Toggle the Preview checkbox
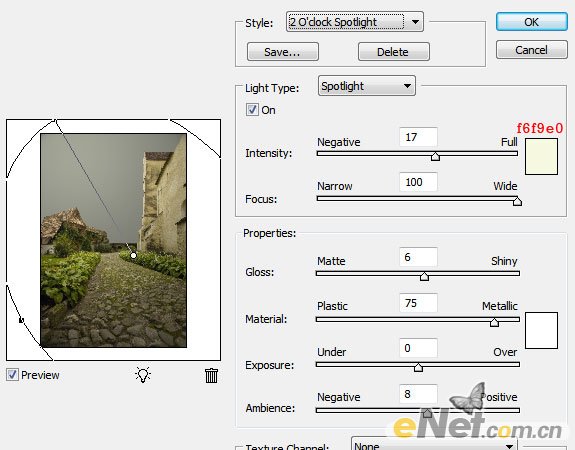The height and width of the screenshot is (450, 575). [x=12, y=374]
